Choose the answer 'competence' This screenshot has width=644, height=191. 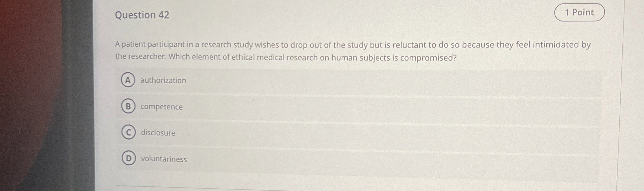162,107
